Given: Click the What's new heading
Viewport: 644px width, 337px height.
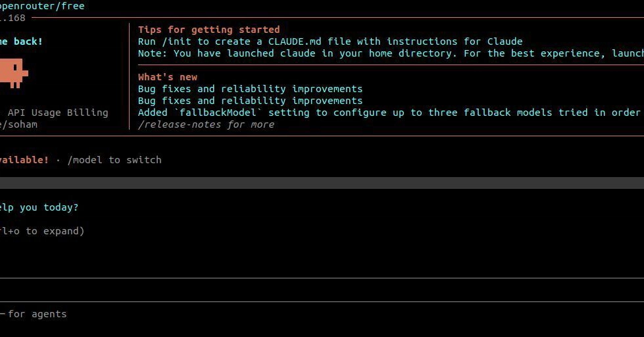Looking at the screenshot, I should [168, 77].
